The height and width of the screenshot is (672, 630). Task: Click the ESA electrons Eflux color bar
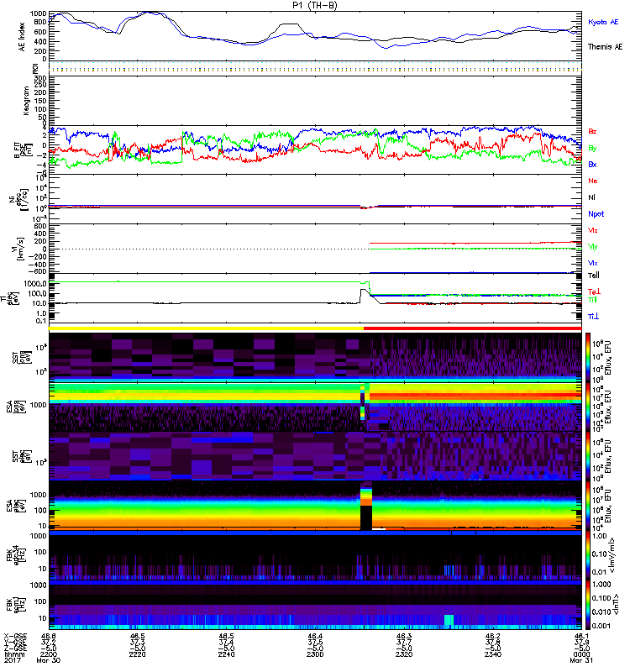(588, 505)
